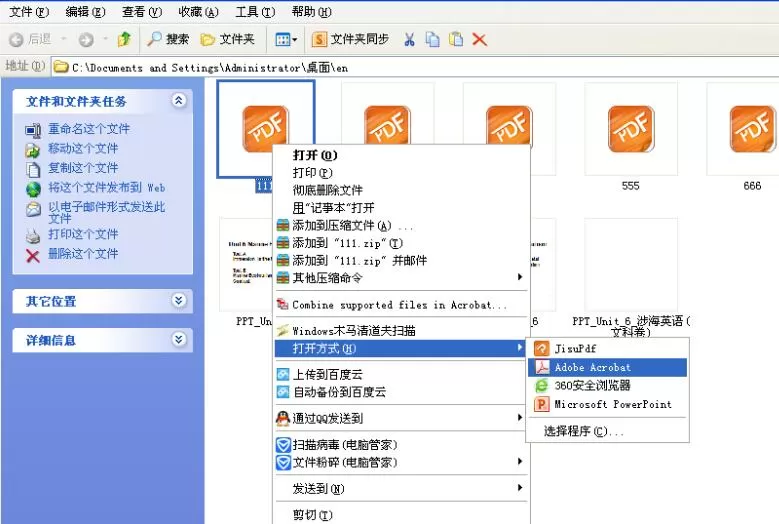This screenshot has width=779, height=524.
Task: Choose 剪切(T) in context menu
Action: click(x=401, y=515)
